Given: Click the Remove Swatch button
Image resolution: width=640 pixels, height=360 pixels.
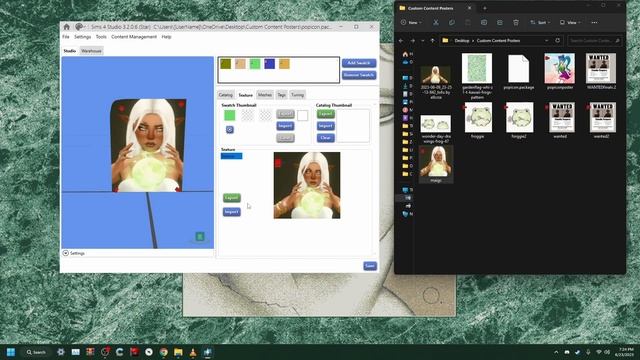Looking at the screenshot, I should [x=359, y=75].
